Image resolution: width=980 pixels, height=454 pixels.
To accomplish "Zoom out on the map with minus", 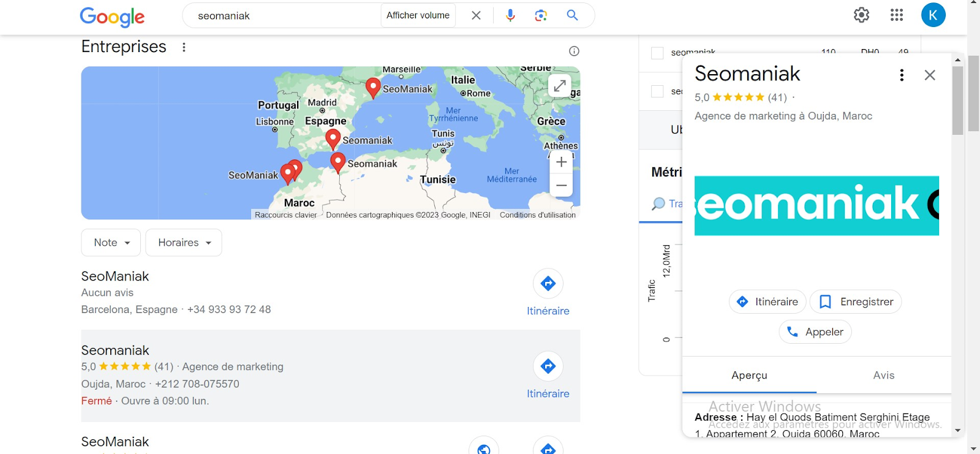I will pyautogui.click(x=561, y=185).
